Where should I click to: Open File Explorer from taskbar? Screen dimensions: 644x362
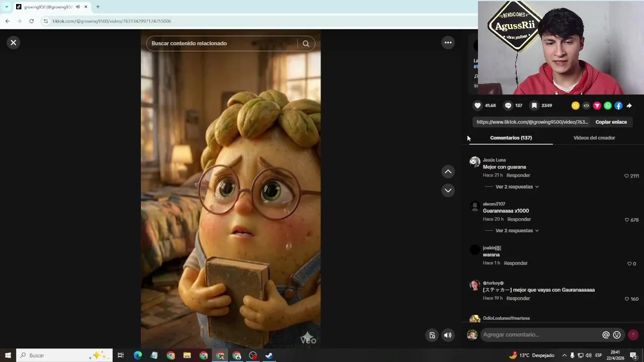pos(187,355)
